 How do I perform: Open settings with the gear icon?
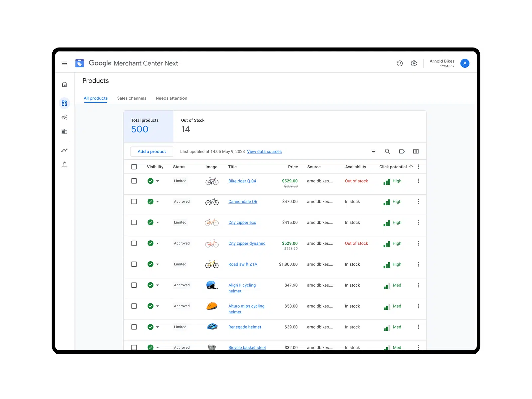(414, 63)
